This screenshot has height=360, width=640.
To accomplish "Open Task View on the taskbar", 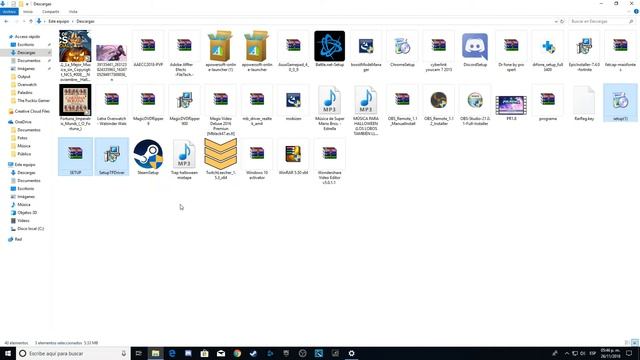I will (139, 353).
